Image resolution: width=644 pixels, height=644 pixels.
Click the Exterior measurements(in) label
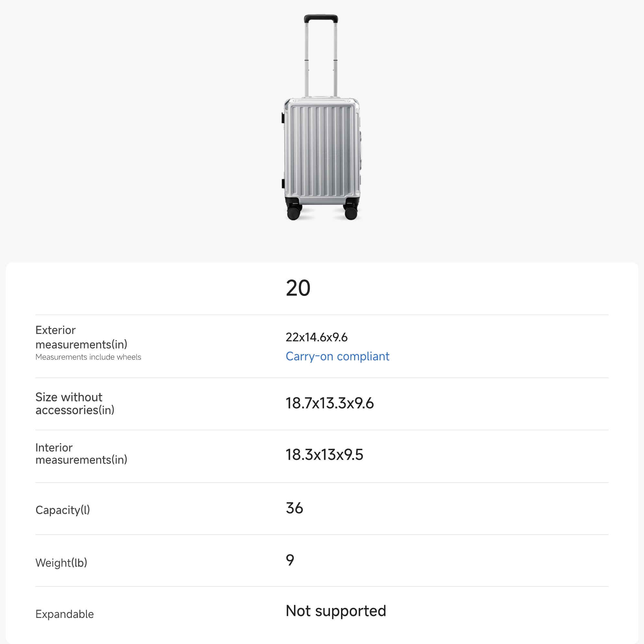(x=81, y=337)
